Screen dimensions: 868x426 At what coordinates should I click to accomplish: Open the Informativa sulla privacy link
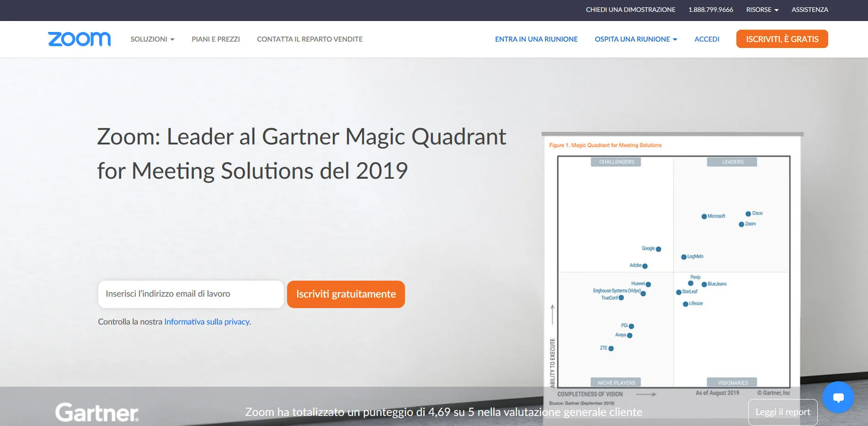[x=207, y=322]
